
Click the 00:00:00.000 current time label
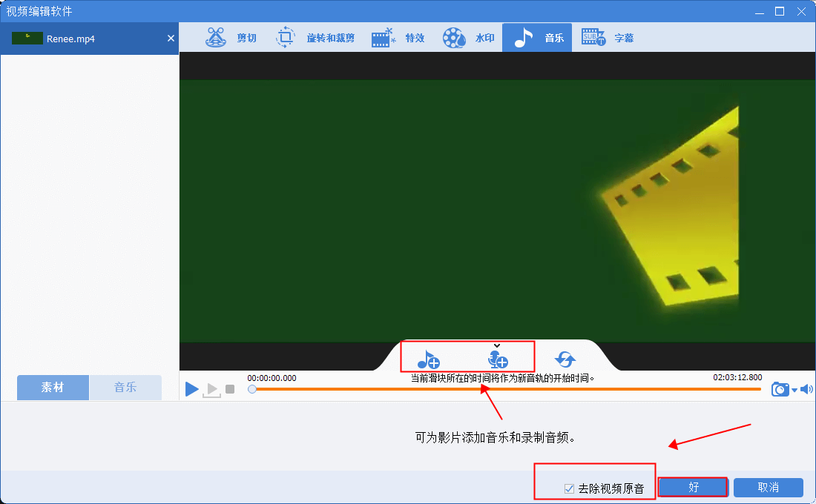coord(272,378)
